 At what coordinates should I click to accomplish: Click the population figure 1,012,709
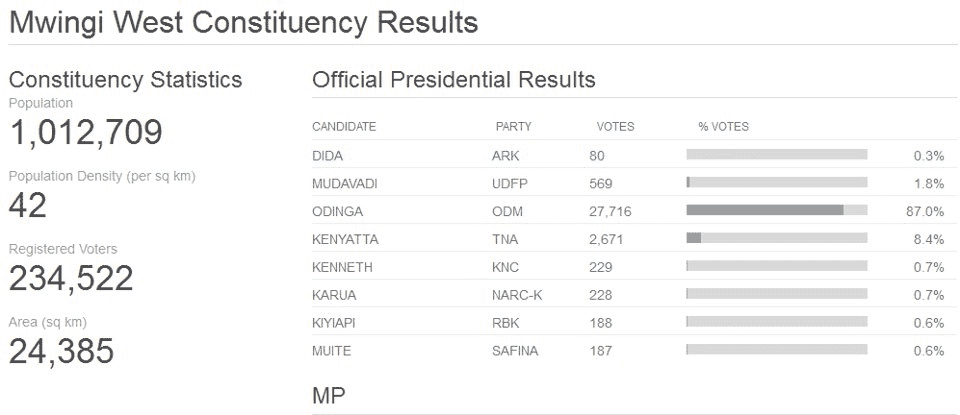coord(85,133)
